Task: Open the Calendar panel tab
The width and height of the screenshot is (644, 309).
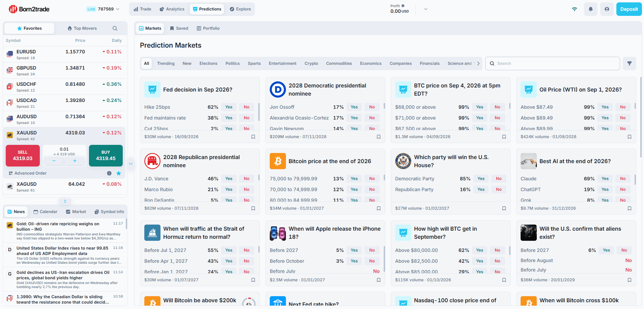Action: click(46, 212)
